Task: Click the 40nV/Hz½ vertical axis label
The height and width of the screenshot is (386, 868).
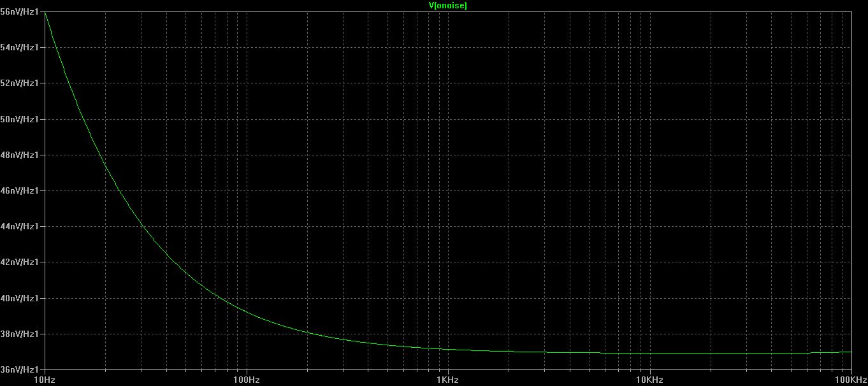Action: coord(19,298)
